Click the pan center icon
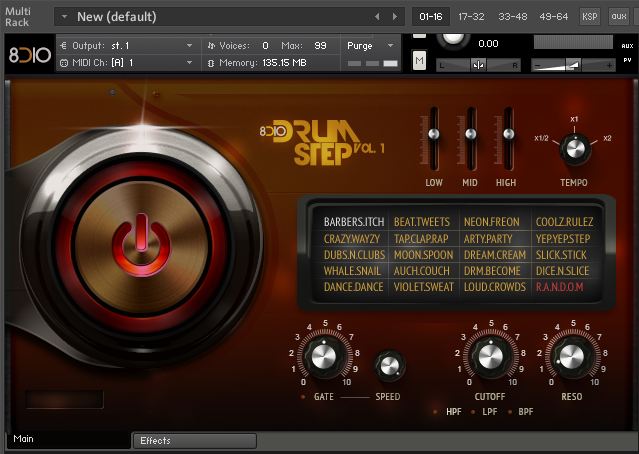This screenshot has width=639, height=454. tap(478, 65)
